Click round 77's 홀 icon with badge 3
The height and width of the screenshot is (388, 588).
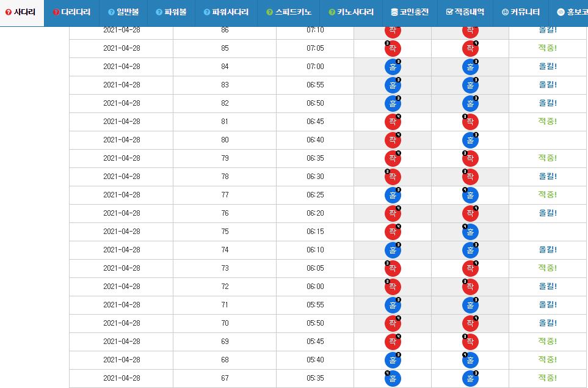point(393,195)
